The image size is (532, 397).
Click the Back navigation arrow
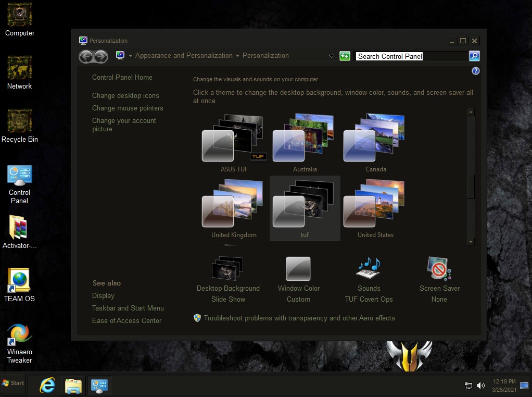86,56
